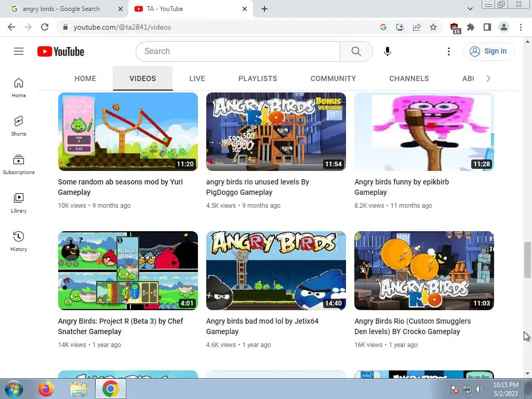Screen dimensions: 532x399
Task: Go to Home in the sidebar
Action: point(19,87)
